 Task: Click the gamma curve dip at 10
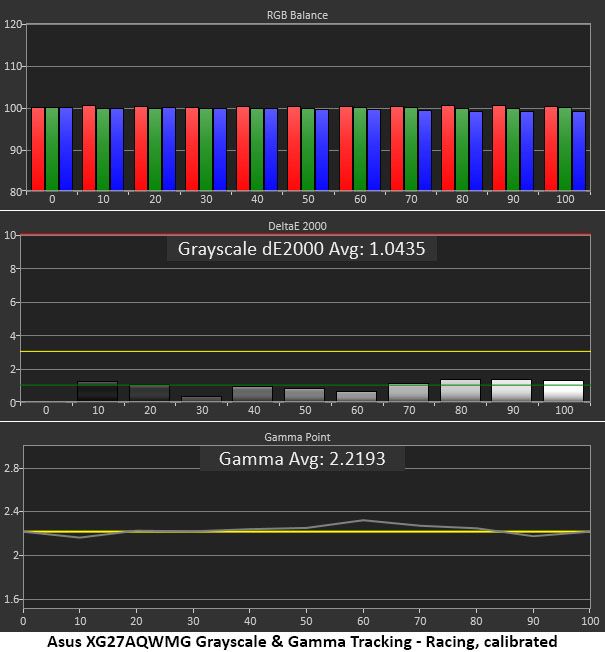pos(80,538)
